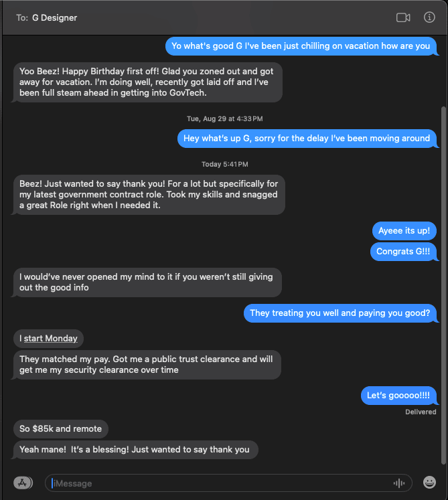Open the emoji picker

(x=429, y=482)
